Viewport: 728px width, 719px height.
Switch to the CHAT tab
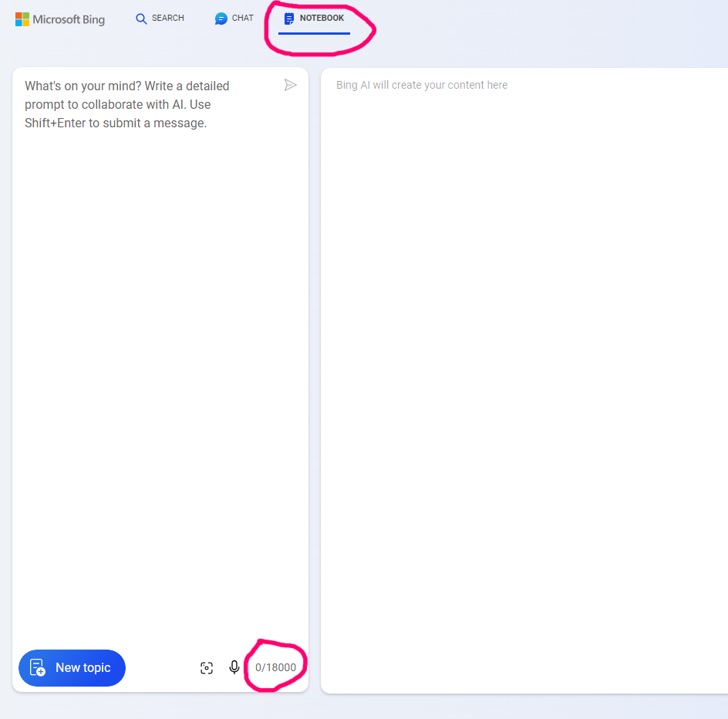pyautogui.click(x=234, y=18)
